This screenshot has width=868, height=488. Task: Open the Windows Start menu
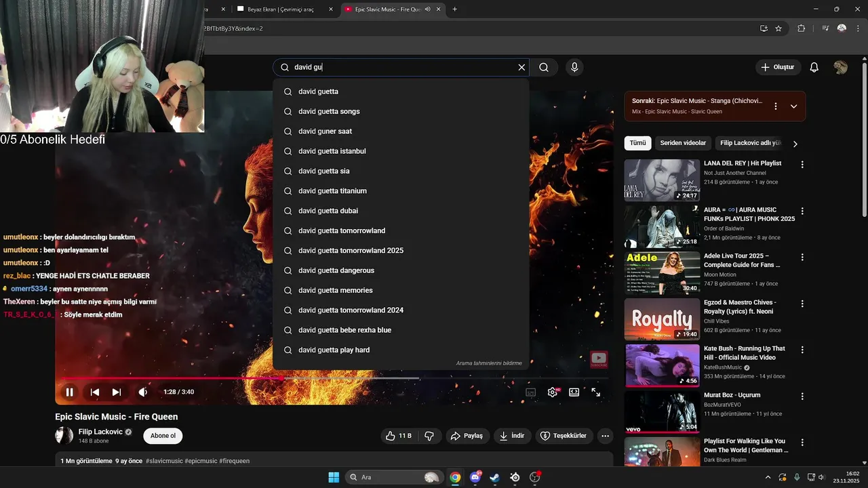coord(334,477)
